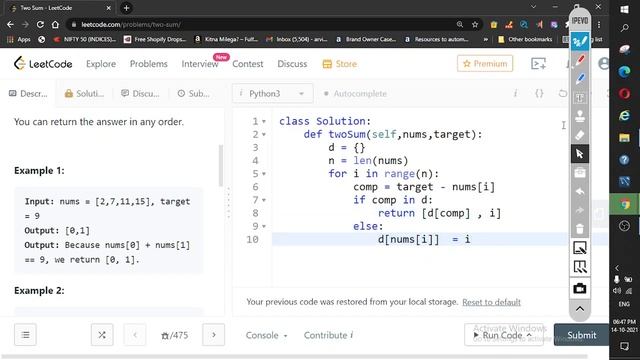This screenshot has height=360, width=640.
Task: Open the IPEVO whiteboard annotate mode
Action: click(580, 248)
